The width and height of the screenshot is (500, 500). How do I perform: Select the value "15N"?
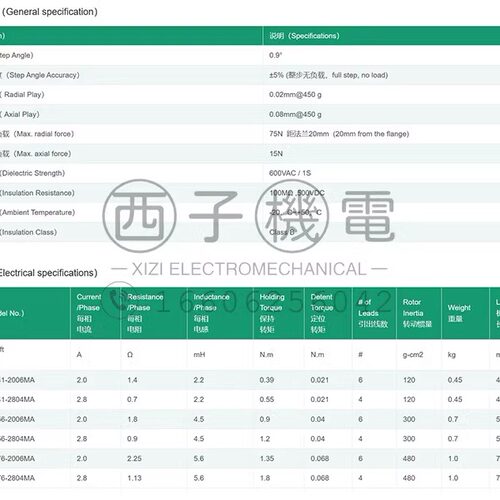(276, 154)
